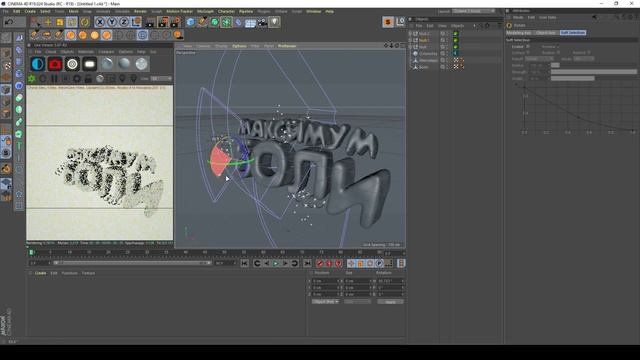Go to the start of animation
The width and height of the screenshot is (640, 360).
[244, 264]
